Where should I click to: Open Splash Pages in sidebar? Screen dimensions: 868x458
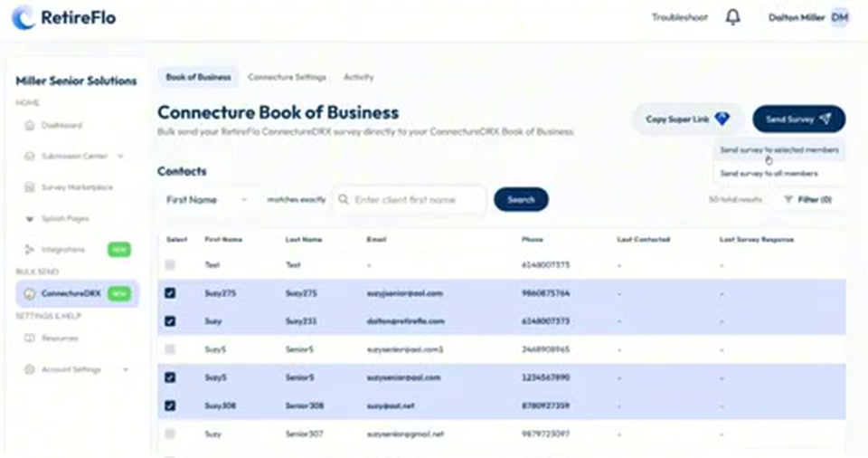pos(65,218)
